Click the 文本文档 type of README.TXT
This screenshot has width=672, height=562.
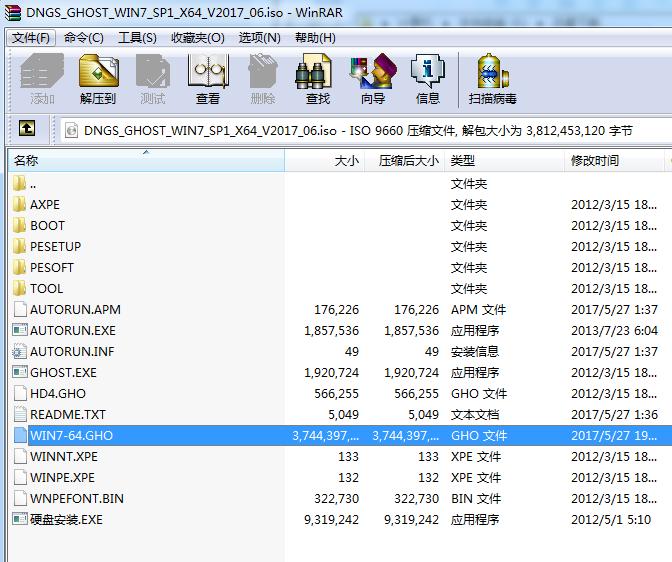coord(475,415)
